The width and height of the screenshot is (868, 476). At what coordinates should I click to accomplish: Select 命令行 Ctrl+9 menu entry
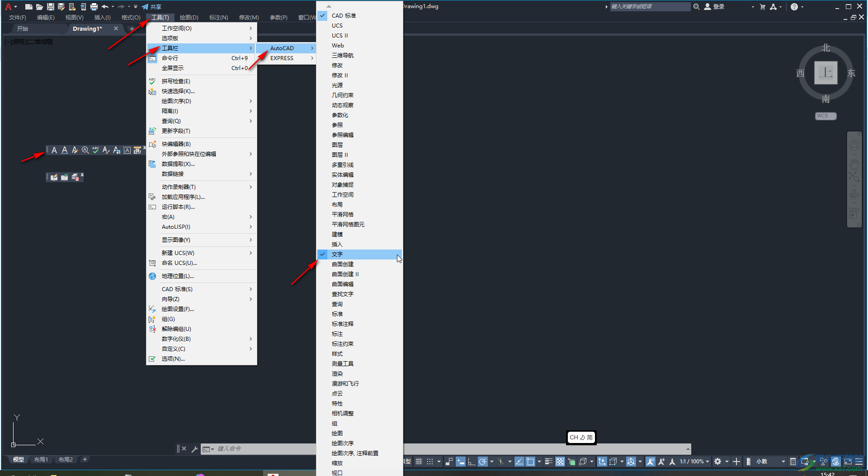202,58
